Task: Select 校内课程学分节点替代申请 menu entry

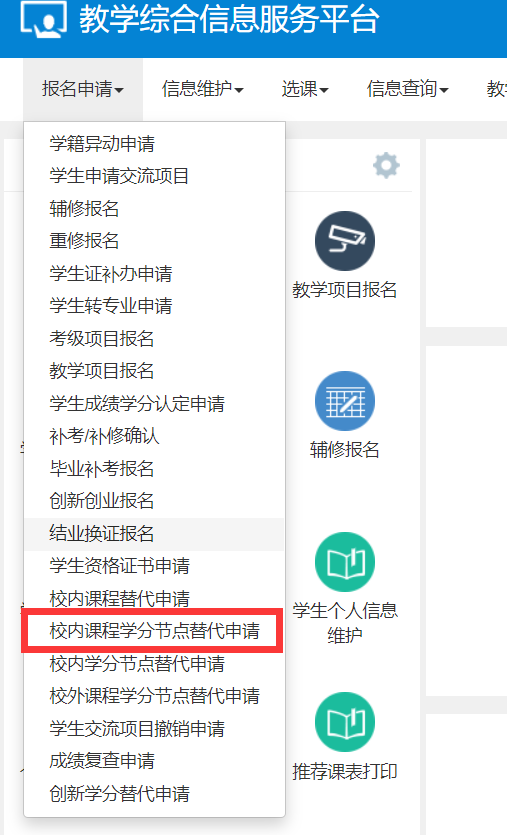Action: 154,631
